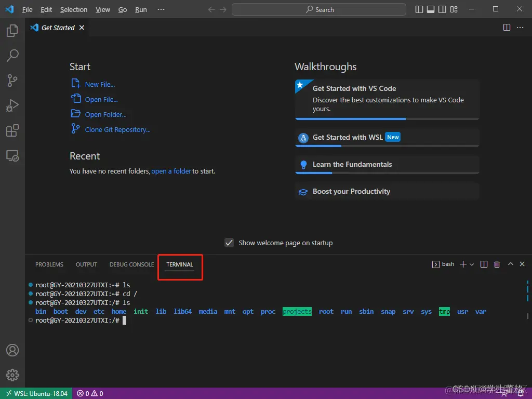Click the Search command center box
The width and height of the screenshot is (532, 399).
tap(319, 9)
